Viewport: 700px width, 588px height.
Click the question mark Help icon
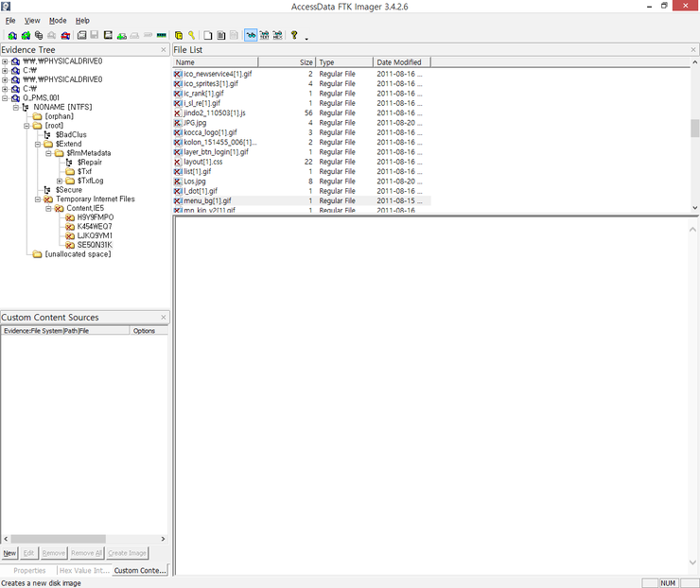pyautogui.click(x=294, y=35)
